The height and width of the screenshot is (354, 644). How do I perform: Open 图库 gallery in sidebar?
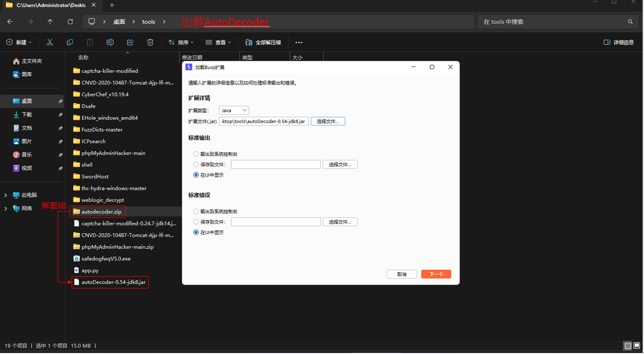(x=22, y=74)
